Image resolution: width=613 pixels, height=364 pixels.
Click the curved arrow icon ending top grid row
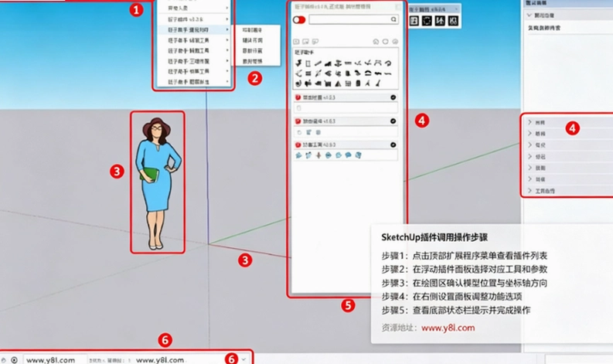tap(388, 63)
